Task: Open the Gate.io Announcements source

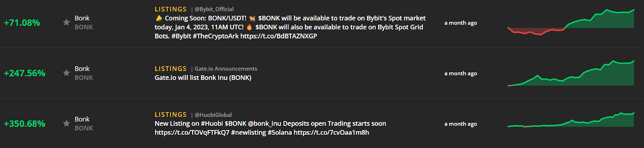Action: click(226, 69)
